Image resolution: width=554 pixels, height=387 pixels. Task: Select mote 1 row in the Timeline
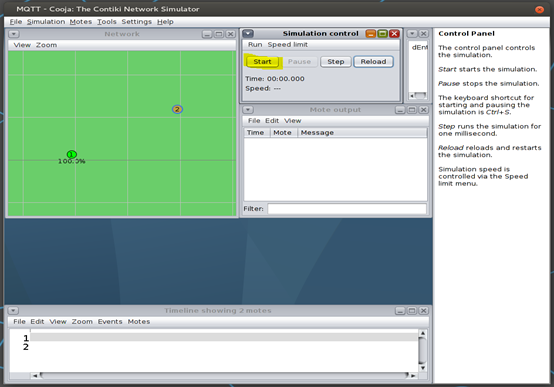point(224,337)
